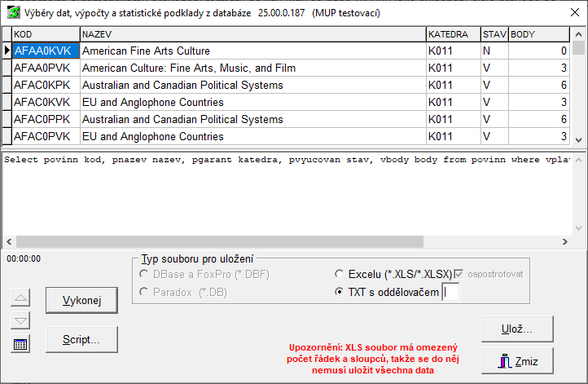Click the up arrow button above the grid icon

coord(22,298)
